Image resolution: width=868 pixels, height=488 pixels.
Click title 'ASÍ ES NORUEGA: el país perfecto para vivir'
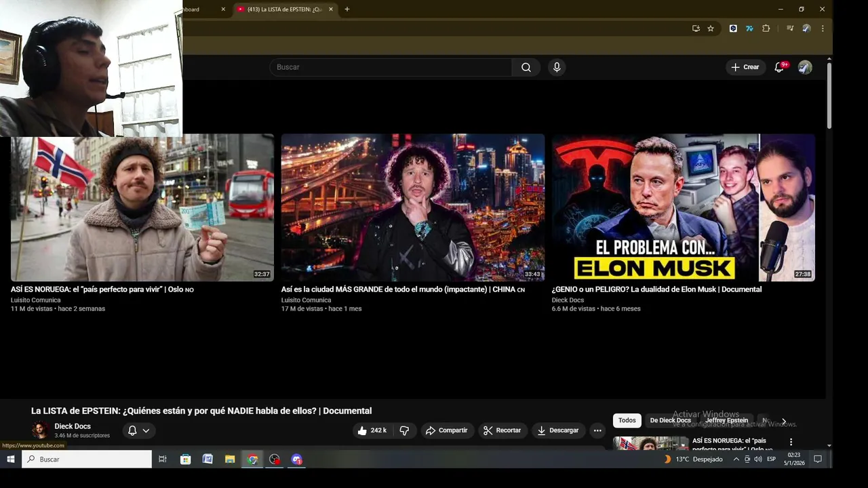[x=102, y=289]
